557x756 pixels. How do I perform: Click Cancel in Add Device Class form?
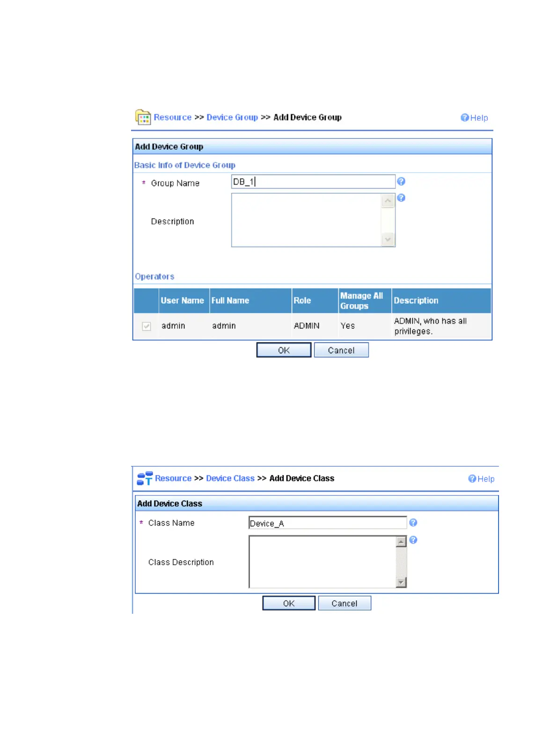click(x=344, y=603)
